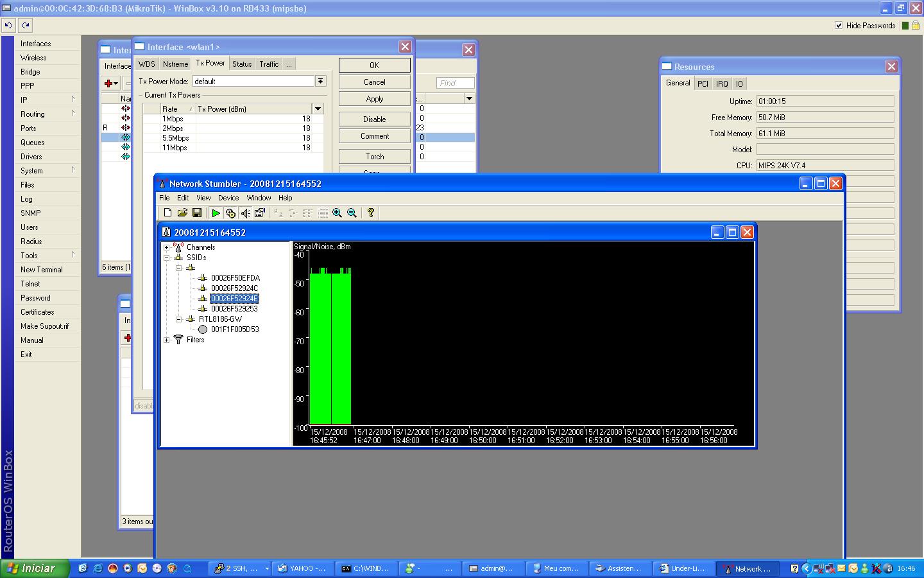Click the Zoom In magnifier icon
The height and width of the screenshot is (578, 924).
click(337, 213)
